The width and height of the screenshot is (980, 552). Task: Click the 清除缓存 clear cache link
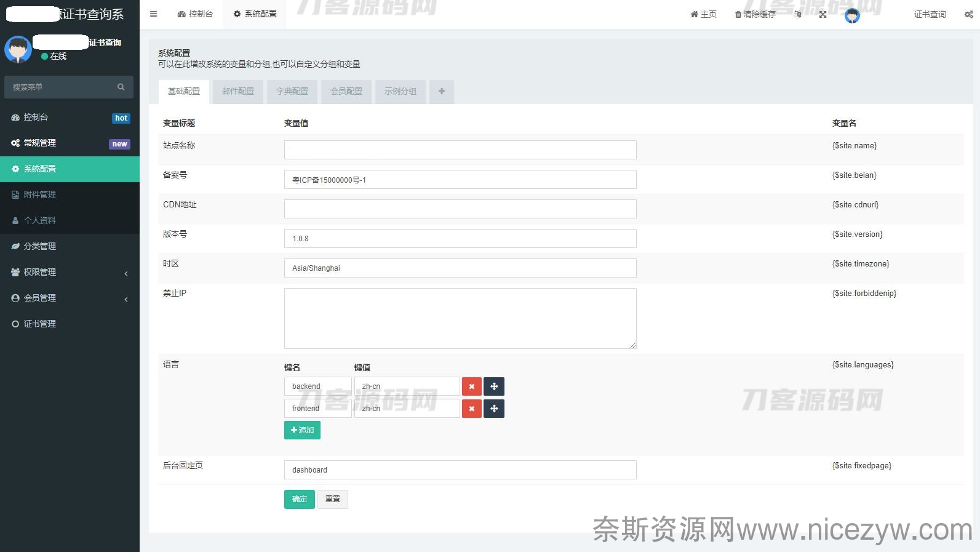click(755, 14)
